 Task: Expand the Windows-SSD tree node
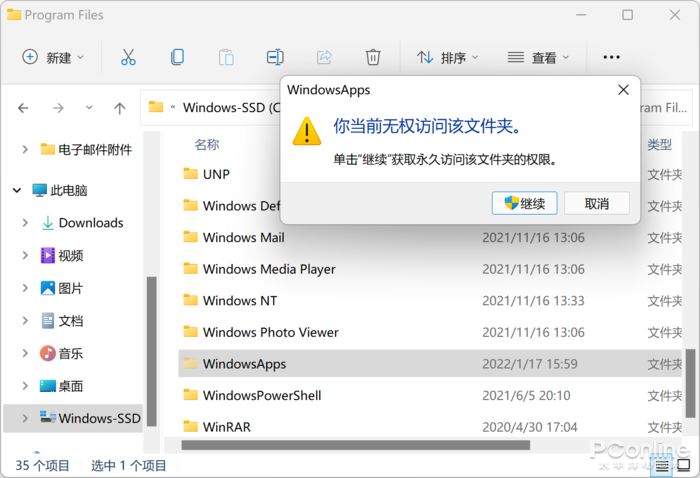pyautogui.click(x=25, y=418)
